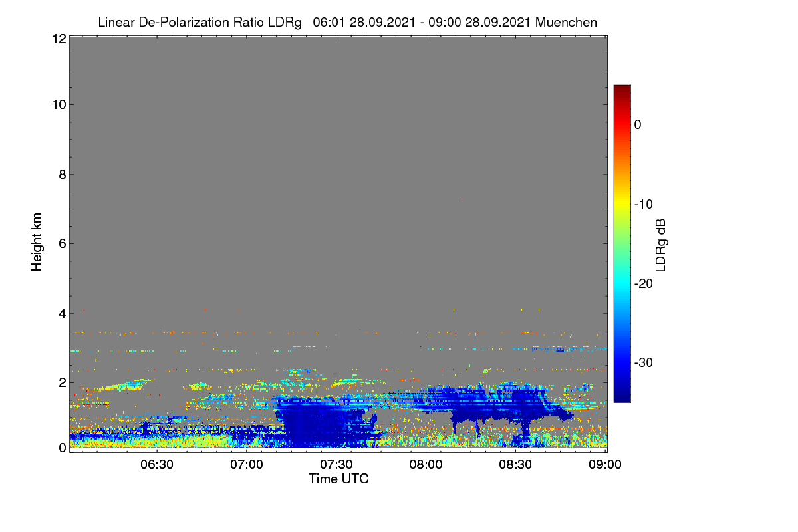This screenshot has width=798, height=532.
Task: Click the 08:00 tick label on time axis
Action: [426, 465]
